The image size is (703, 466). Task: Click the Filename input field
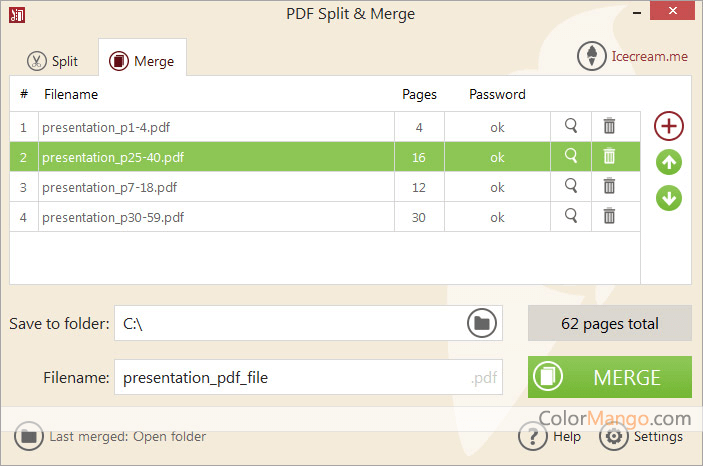[290, 377]
